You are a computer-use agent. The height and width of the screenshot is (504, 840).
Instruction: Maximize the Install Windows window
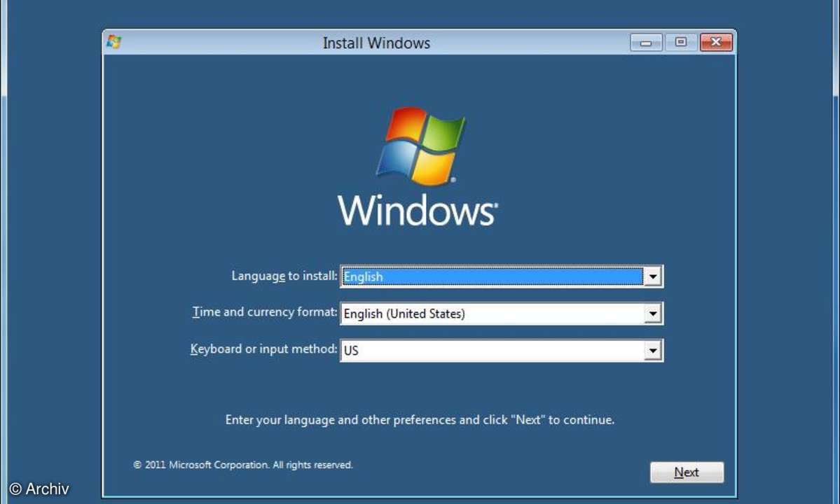[x=681, y=42]
